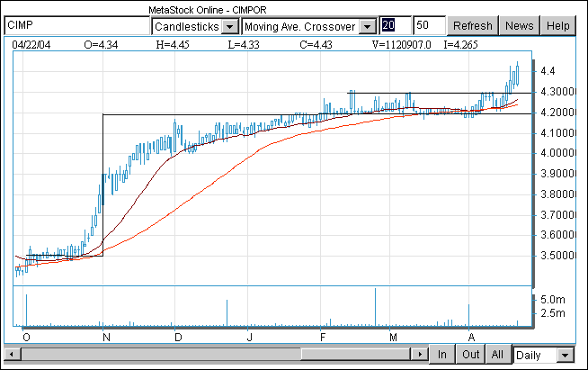Screen dimensions: 588x370
Task: Click the left scroll arrow
Action: 13,354
